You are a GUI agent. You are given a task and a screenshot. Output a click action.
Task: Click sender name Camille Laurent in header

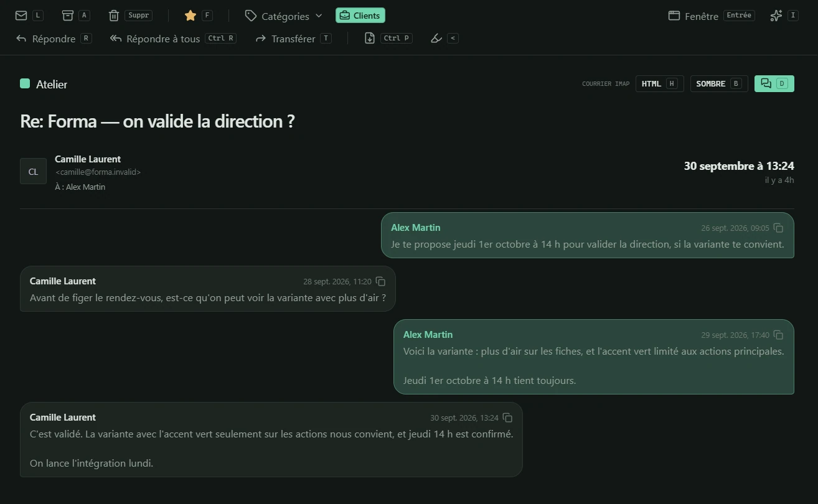pyautogui.click(x=88, y=159)
